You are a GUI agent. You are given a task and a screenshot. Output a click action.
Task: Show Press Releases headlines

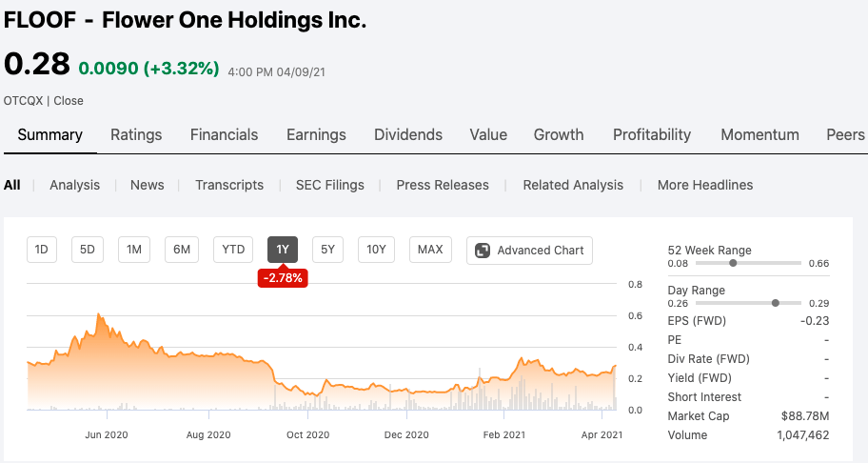[x=443, y=185]
